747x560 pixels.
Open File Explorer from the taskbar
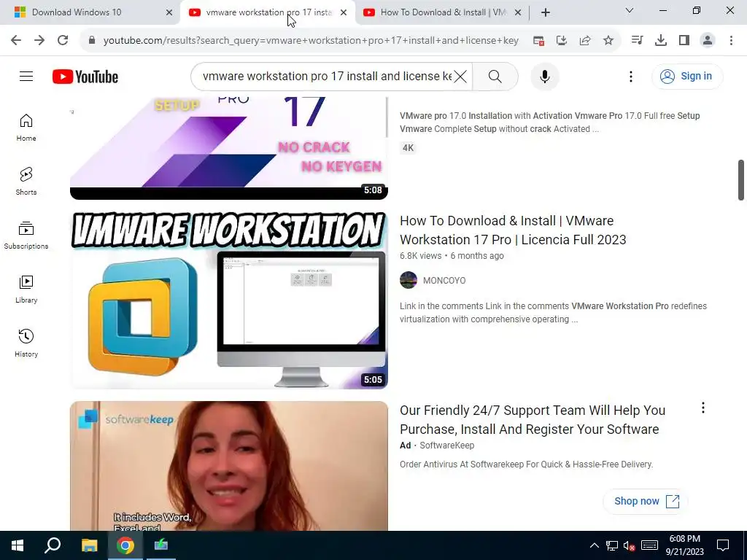point(89,545)
